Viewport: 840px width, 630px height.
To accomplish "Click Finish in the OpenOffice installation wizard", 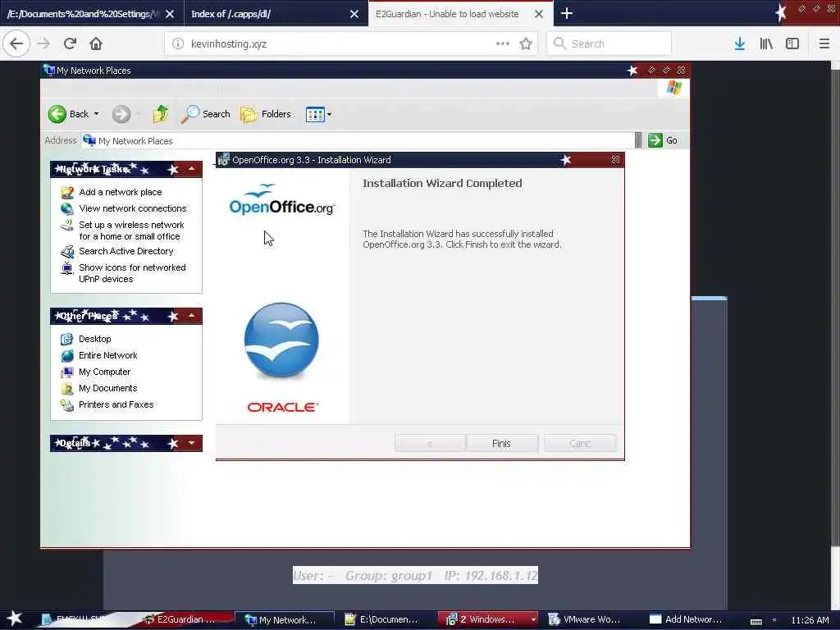I will coord(501,443).
